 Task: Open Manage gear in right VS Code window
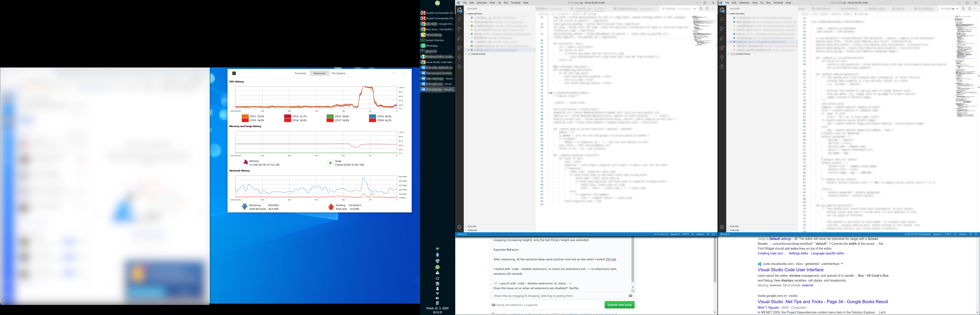722,227
